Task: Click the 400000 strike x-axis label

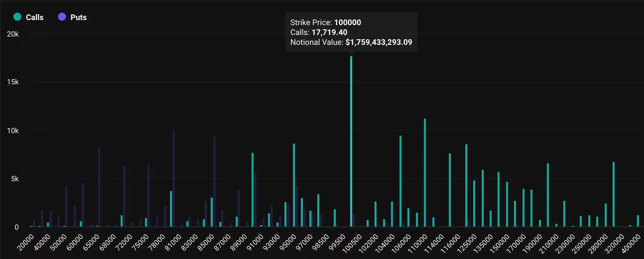Action: [631, 244]
